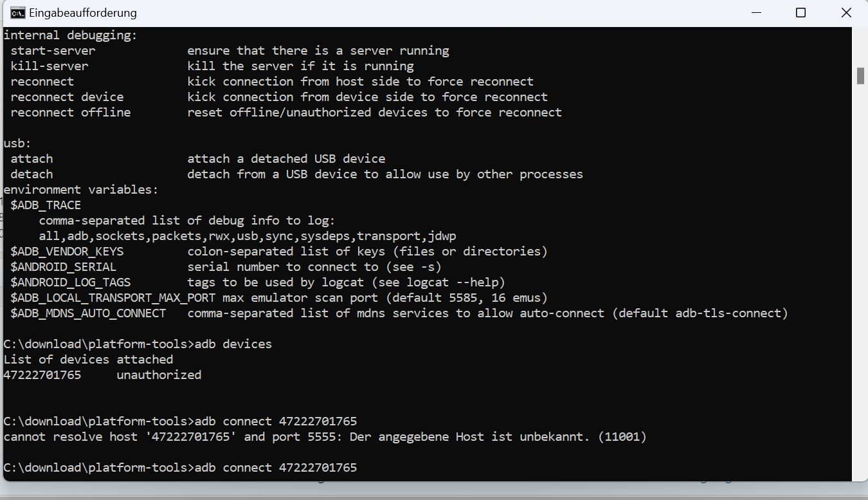
Task: Click the word "unauthorized" in device list
Action: click(159, 375)
